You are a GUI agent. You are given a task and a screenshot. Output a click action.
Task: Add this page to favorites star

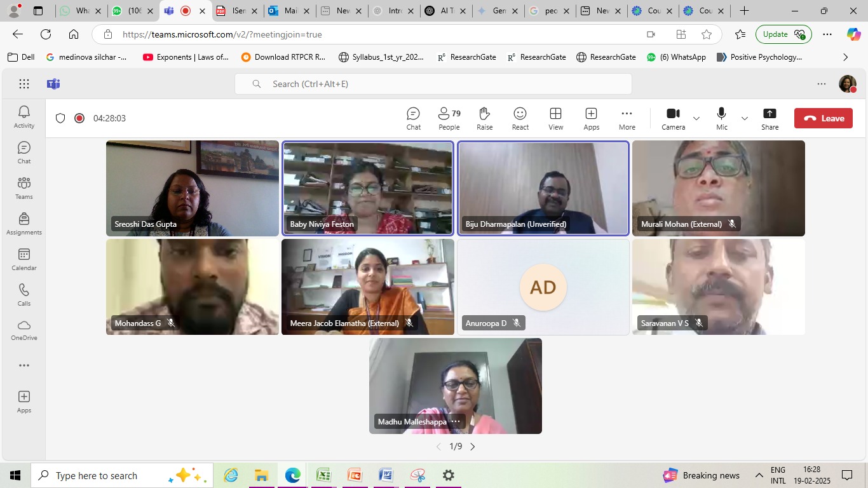707,34
